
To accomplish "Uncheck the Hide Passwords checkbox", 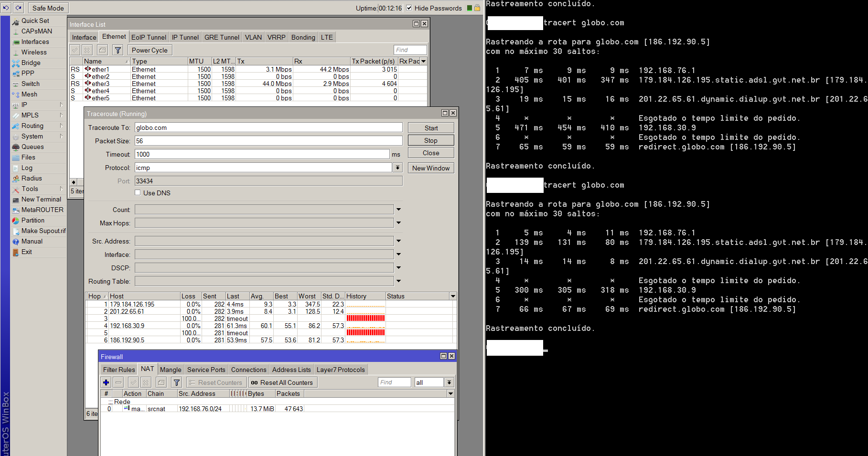I will (x=409, y=8).
